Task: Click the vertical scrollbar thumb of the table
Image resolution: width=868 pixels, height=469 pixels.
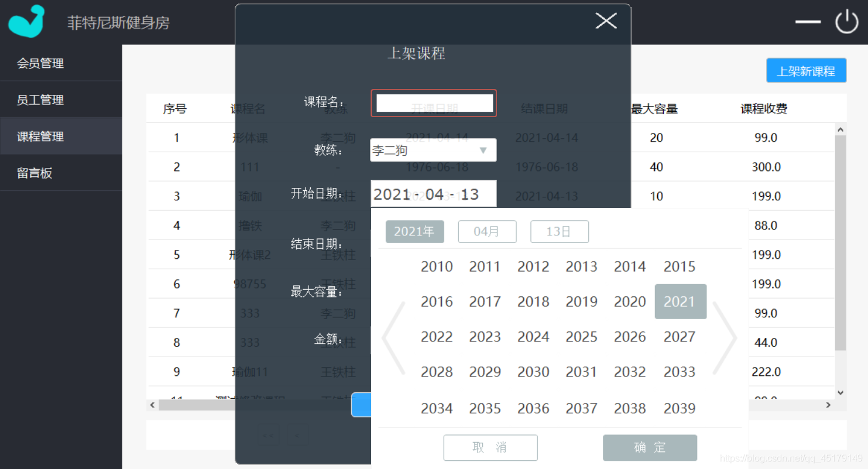Action: 840,242
